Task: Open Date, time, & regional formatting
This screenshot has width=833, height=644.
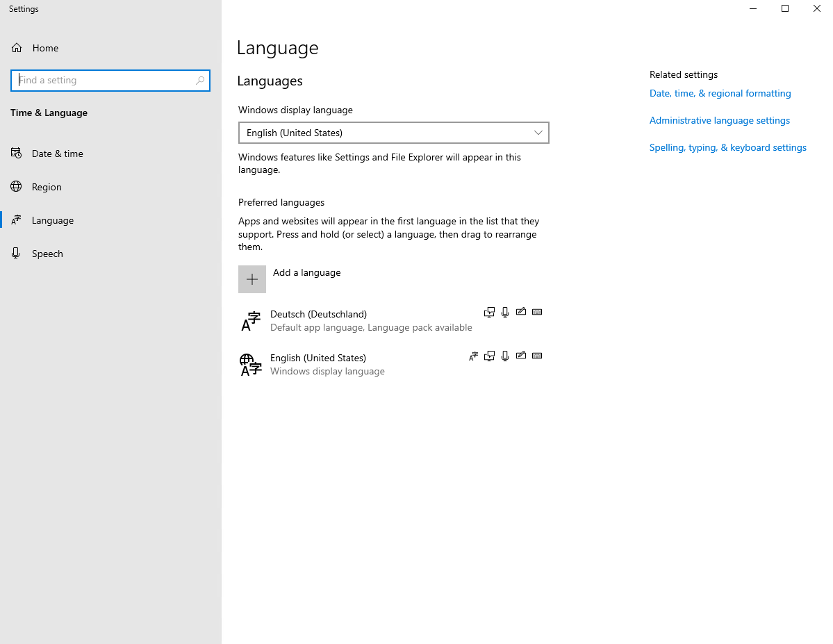Action: click(x=720, y=92)
